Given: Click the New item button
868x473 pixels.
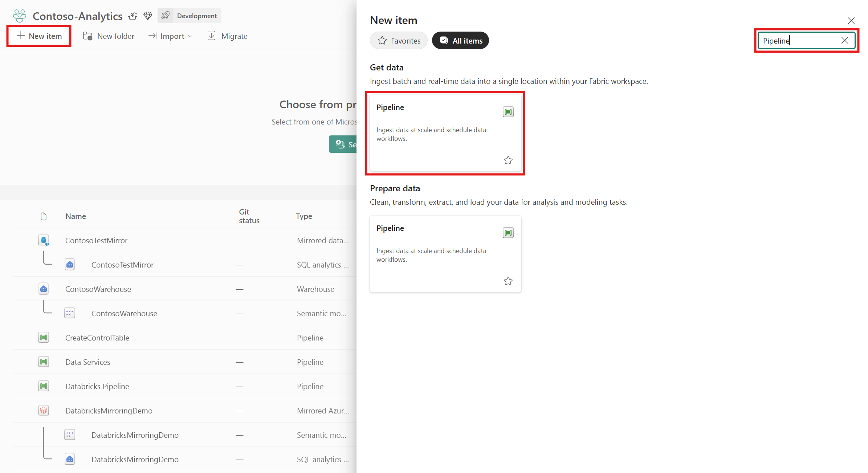Looking at the screenshot, I should pos(39,36).
